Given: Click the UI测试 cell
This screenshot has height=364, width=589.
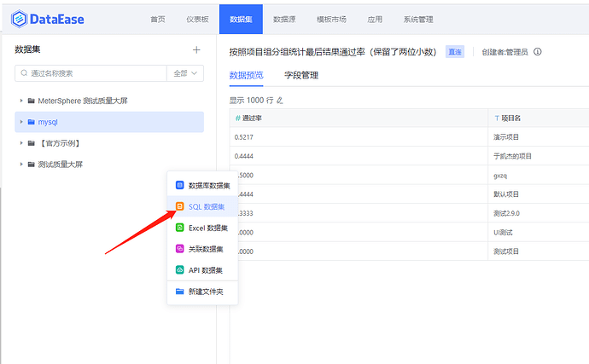Looking at the screenshot, I should (539, 232).
